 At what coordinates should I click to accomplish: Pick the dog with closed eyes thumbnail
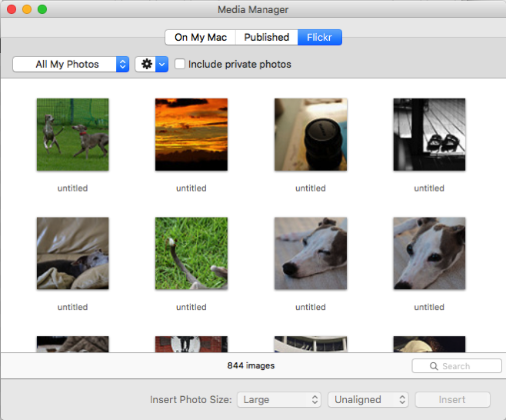pyautogui.click(x=311, y=253)
